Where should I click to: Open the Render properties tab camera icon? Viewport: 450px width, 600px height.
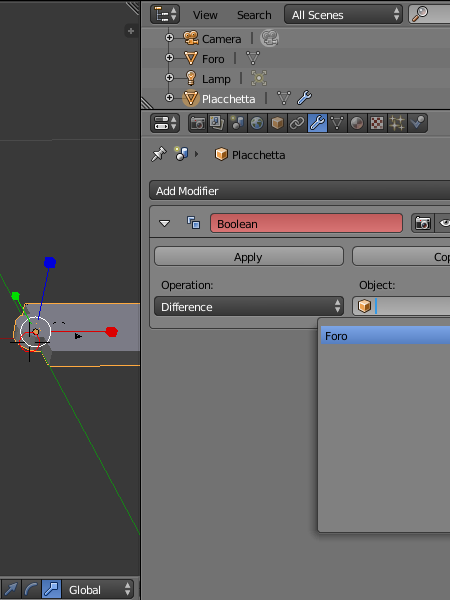point(198,123)
